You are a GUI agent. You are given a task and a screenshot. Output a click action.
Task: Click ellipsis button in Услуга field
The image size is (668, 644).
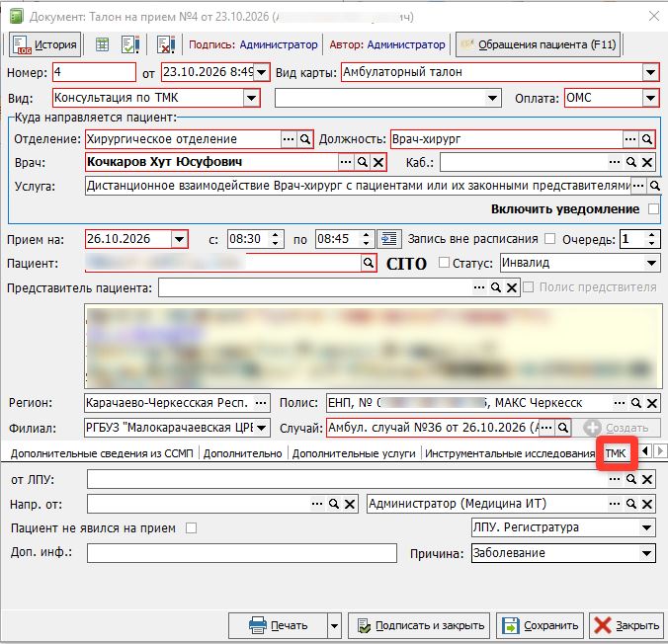pos(638,186)
